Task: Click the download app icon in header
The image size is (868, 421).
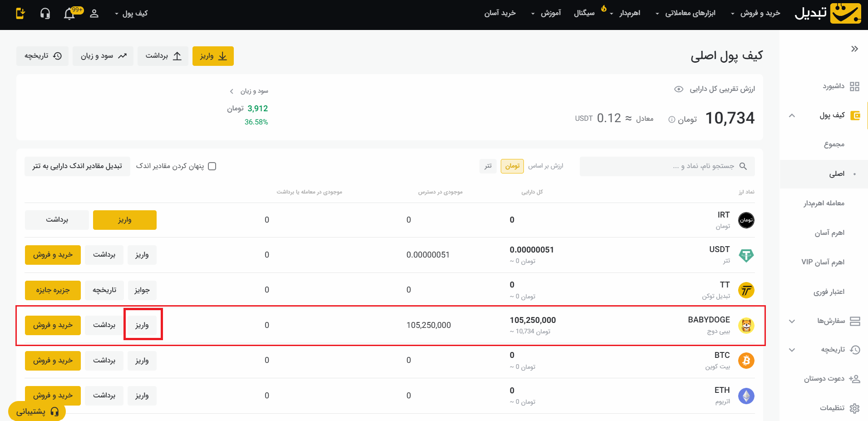Action: 20,14
